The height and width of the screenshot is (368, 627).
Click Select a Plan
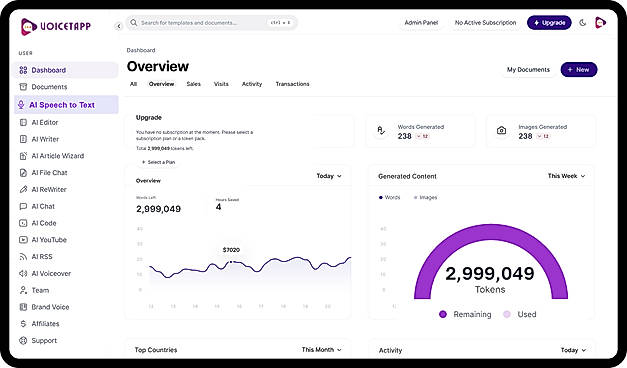tap(158, 162)
